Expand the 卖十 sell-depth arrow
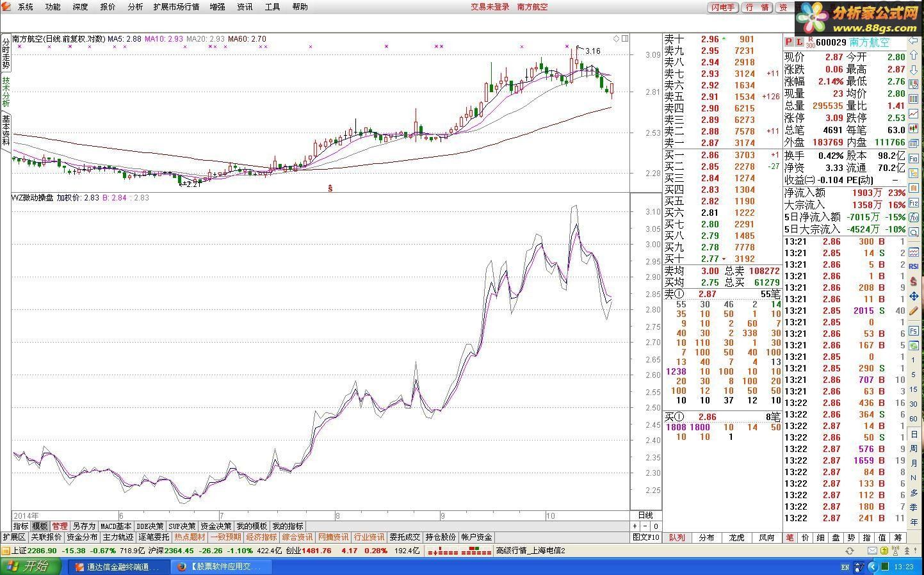 724,38
